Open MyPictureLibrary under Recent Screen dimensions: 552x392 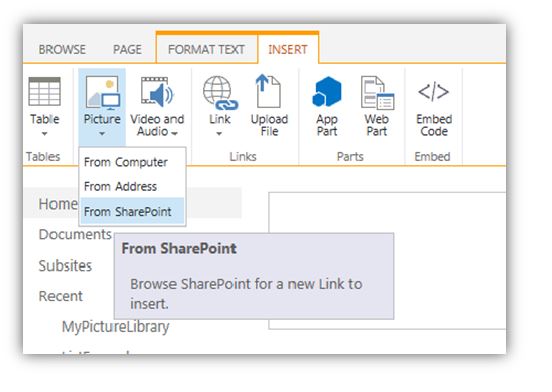coord(115,327)
